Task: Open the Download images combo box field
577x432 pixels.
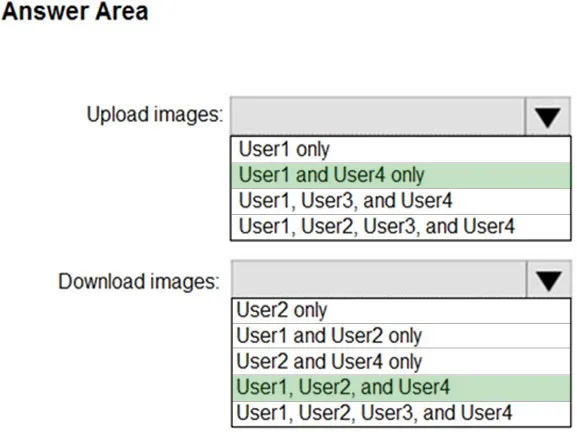Action: click(401, 280)
